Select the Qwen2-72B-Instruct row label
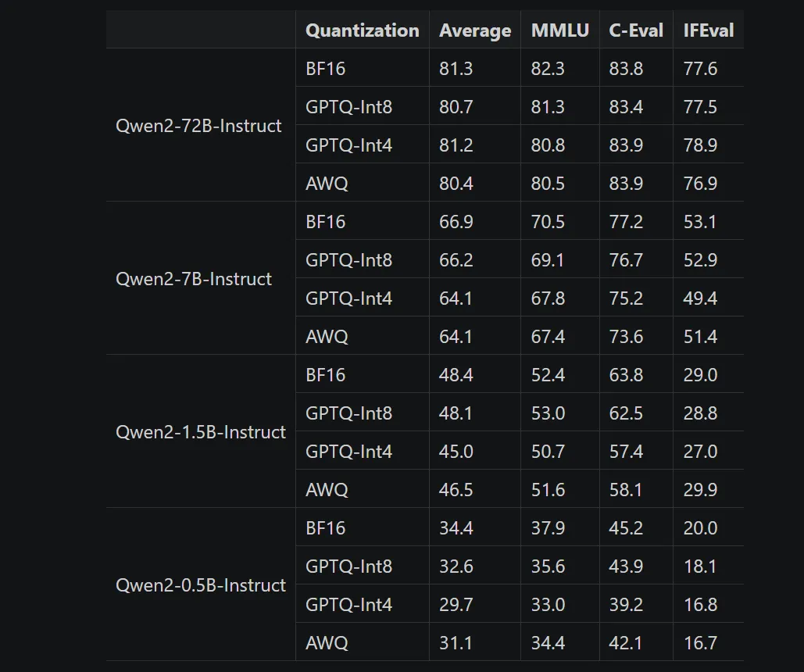Viewport: 804px width, 672px height. [x=198, y=126]
